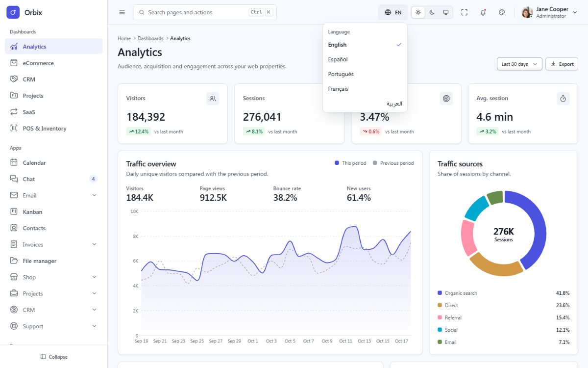The image size is (588, 368).
Task: Switch to system theme mode
Action: (445, 12)
